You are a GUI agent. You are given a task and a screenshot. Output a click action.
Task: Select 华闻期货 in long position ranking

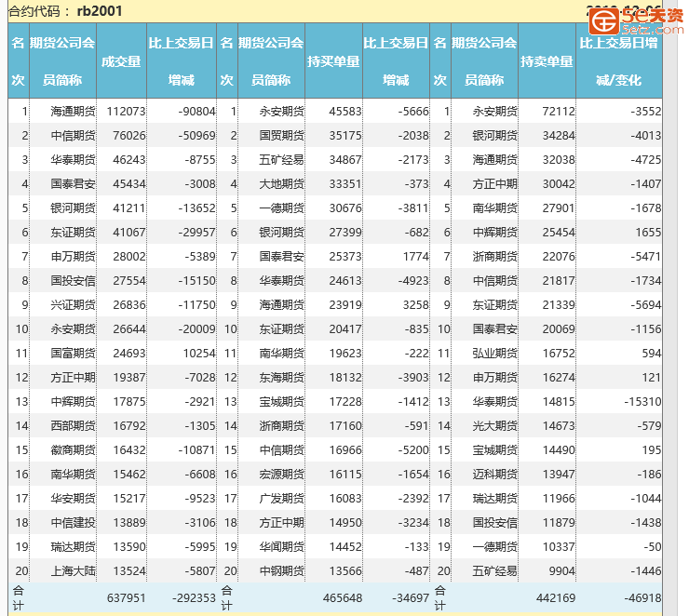pyautogui.click(x=282, y=546)
